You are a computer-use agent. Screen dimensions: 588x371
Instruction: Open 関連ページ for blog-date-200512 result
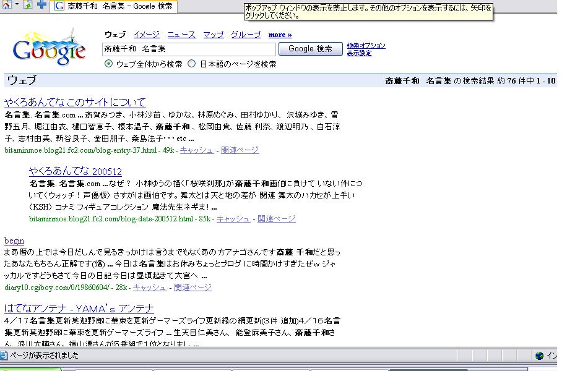click(x=277, y=219)
